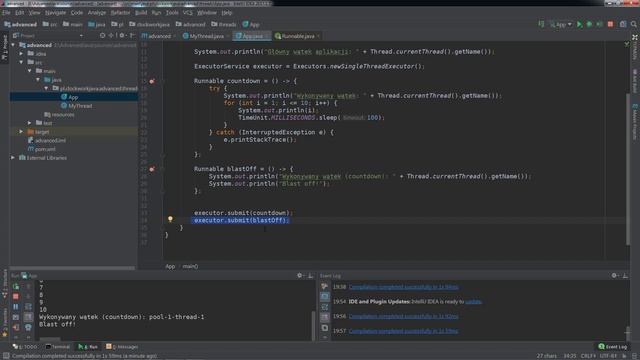Open the Refactor menu

[120, 13]
